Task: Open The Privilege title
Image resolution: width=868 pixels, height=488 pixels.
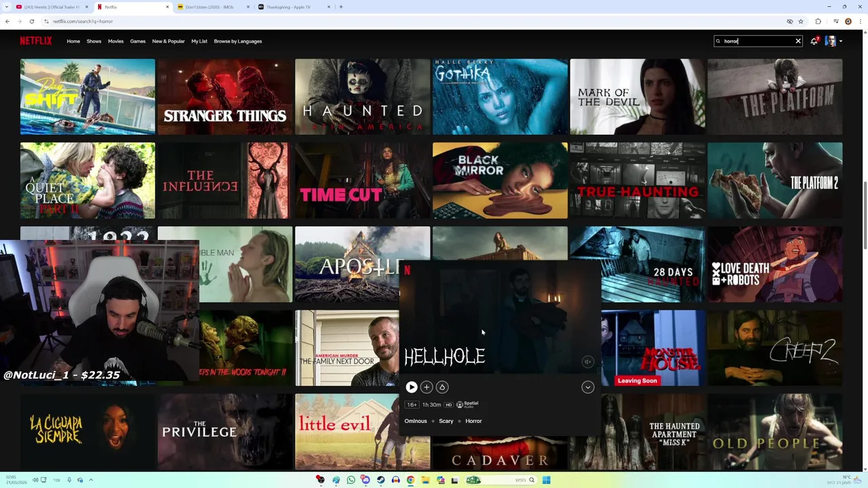Action: click(224, 432)
